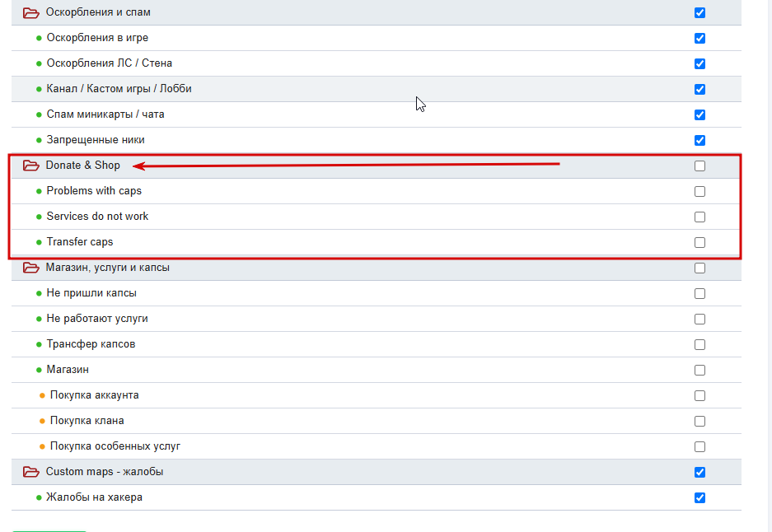Viewport: 772px width, 532px height.
Task: Click the orange dot beside Покупка клана
Action: pos(42,422)
